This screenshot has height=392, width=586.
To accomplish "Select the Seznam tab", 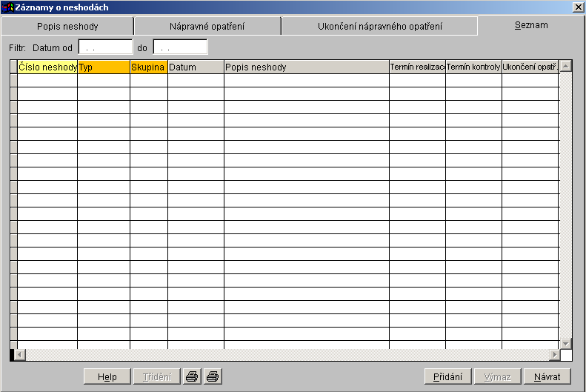I will pyautogui.click(x=531, y=25).
